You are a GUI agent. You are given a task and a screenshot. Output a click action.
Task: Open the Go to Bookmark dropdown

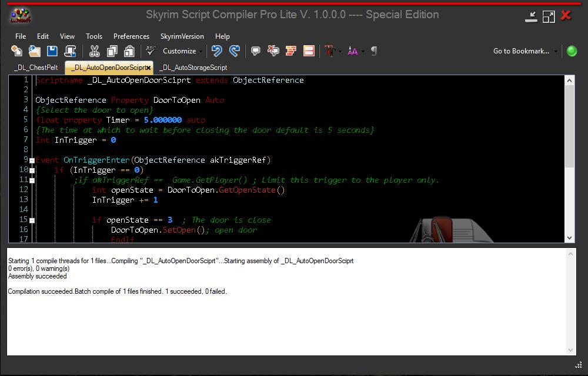[x=525, y=51]
